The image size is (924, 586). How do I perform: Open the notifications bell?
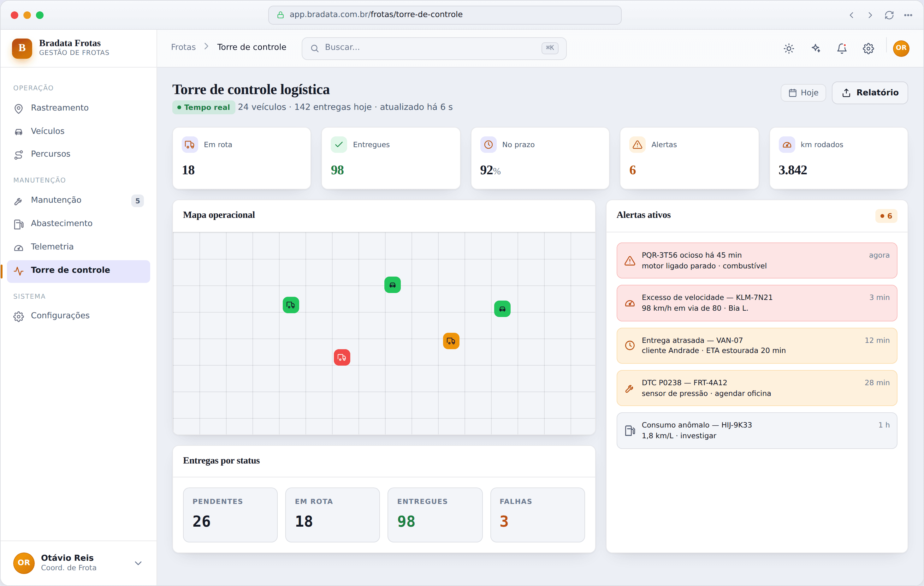point(842,48)
